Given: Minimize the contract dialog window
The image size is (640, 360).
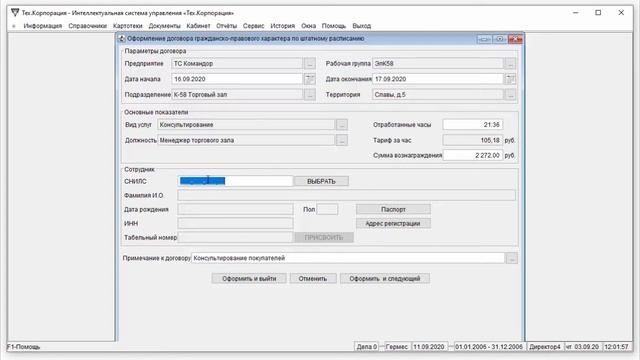Looking at the screenshot, I should (x=484, y=39).
